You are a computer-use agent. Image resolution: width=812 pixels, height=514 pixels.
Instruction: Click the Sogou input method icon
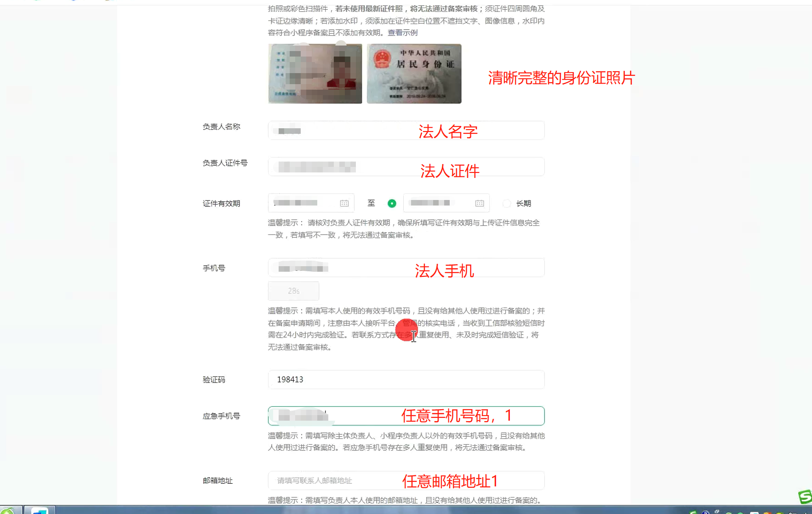click(x=805, y=497)
